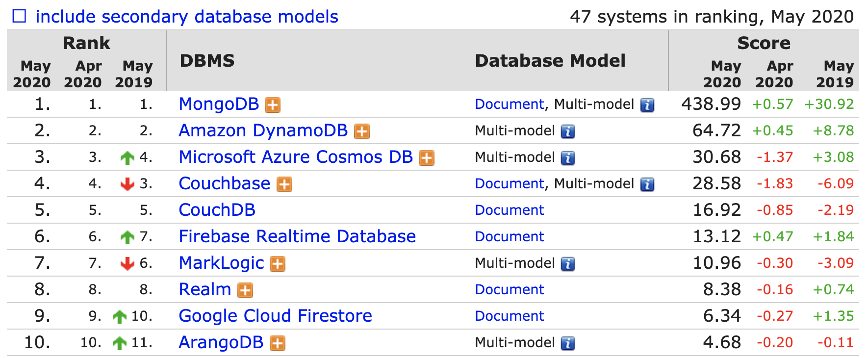Click the plus icon beside Couchbase
The width and height of the screenshot is (868, 358).
tap(284, 184)
